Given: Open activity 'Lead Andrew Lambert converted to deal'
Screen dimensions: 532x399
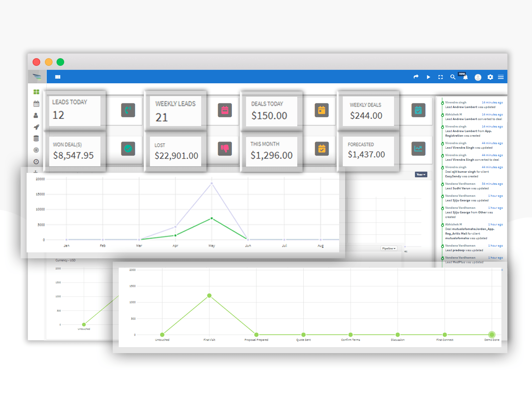Looking at the screenshot, I should click(473, 119).
